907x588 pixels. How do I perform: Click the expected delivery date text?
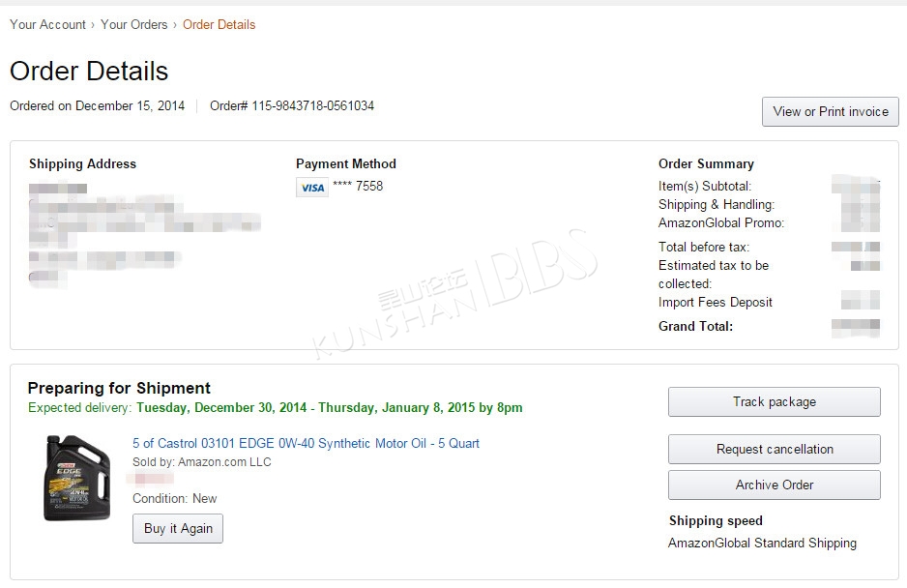pos(329,407)
